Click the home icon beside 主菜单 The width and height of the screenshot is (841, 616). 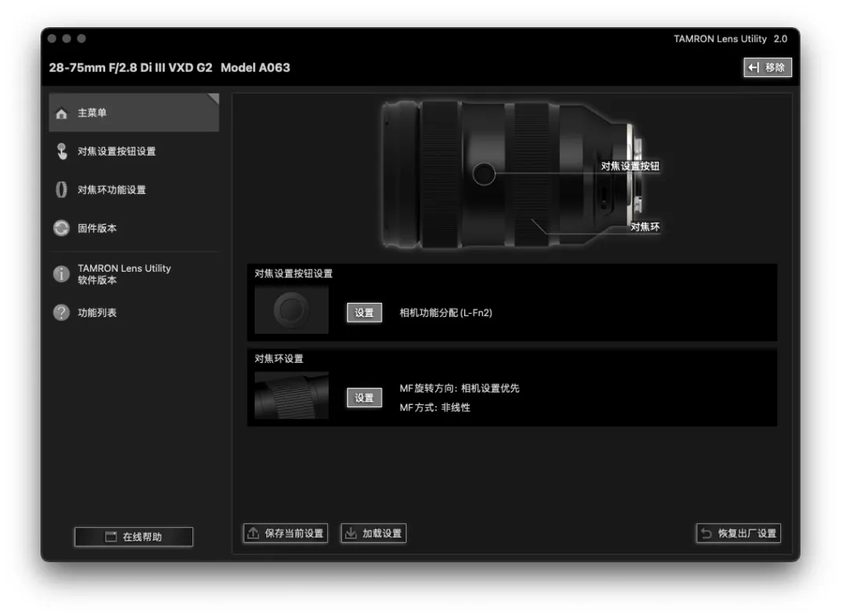(62, 114)
